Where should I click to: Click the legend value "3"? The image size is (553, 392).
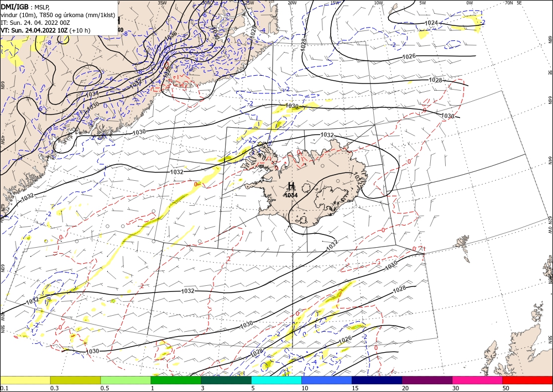tap(203, 388)
